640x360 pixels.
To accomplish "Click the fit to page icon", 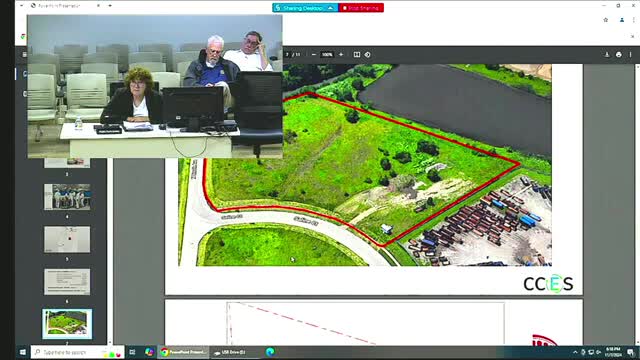I will (357, 55).
